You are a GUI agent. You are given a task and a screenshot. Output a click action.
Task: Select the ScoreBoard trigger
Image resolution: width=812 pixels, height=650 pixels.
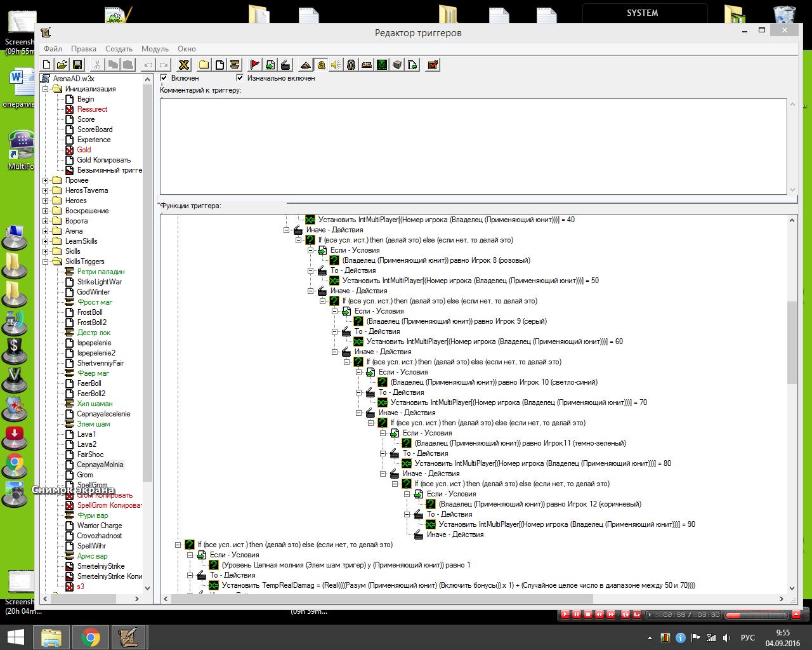[95, 129]
